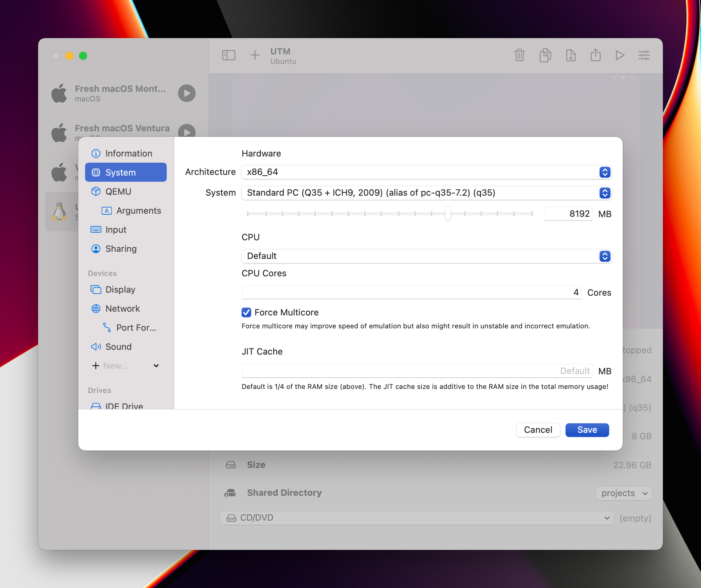
Task: Select the System settings section
Action: [x=126, y=173]
